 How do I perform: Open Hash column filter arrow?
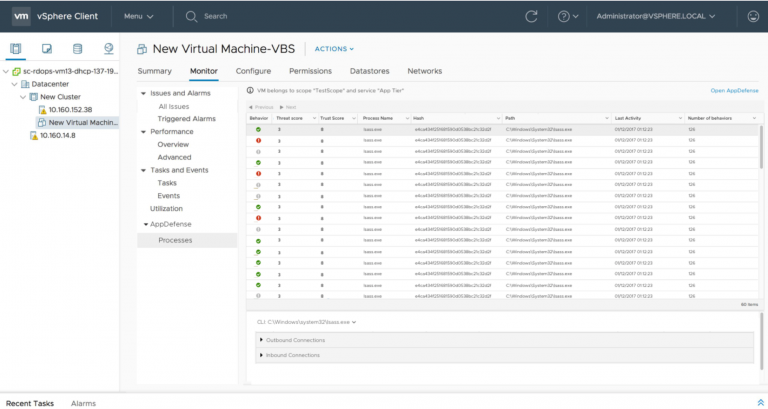(x=499, y=118)
